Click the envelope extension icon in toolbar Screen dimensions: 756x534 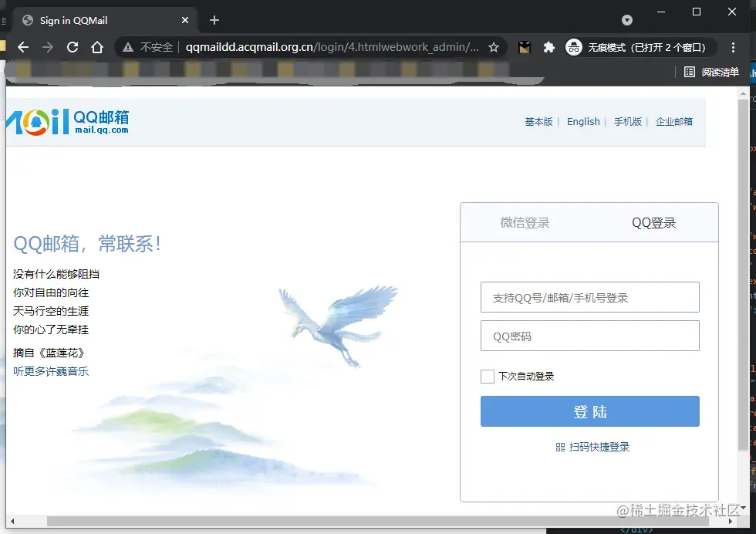[524, 47]
